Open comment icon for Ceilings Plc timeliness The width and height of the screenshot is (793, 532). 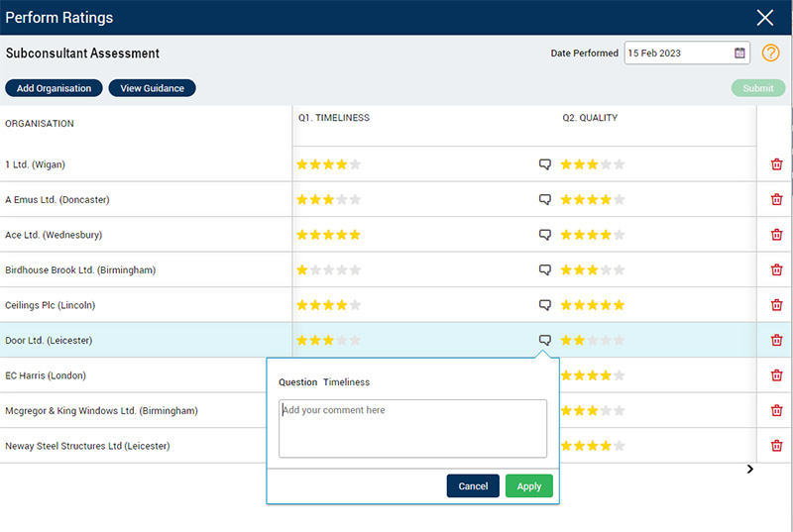coord(544,305)
